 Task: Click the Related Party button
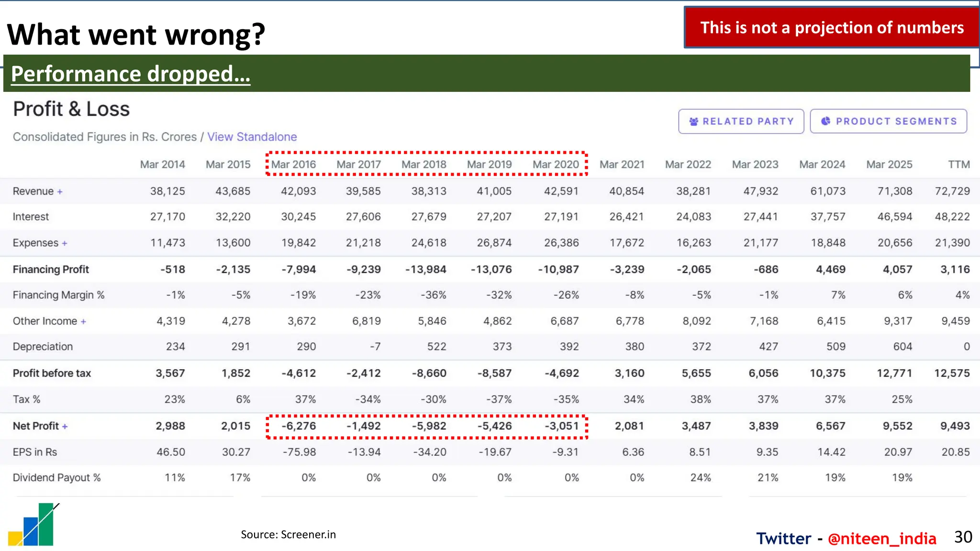[741, 121]
